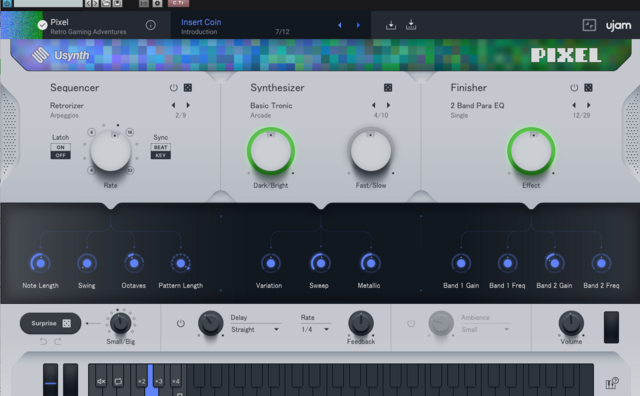The height and width of the screenshot is (396, 640).
Task: Select next Synthesizer preset arrow
Action: tap(388, 105)
